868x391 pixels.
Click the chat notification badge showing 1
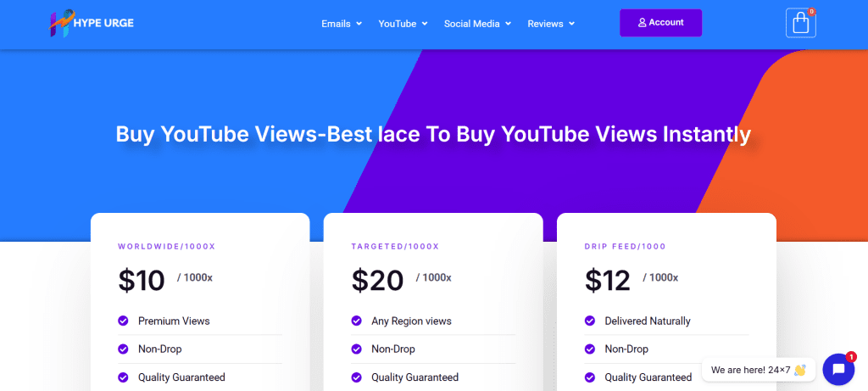pyautogui.click(x=851, y=357)
